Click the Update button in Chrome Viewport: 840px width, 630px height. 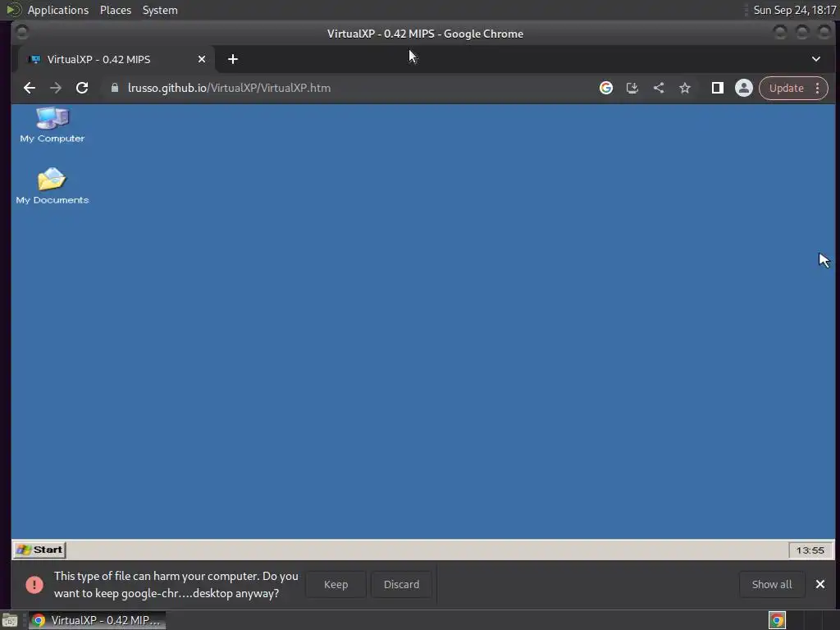pos(786,88)
